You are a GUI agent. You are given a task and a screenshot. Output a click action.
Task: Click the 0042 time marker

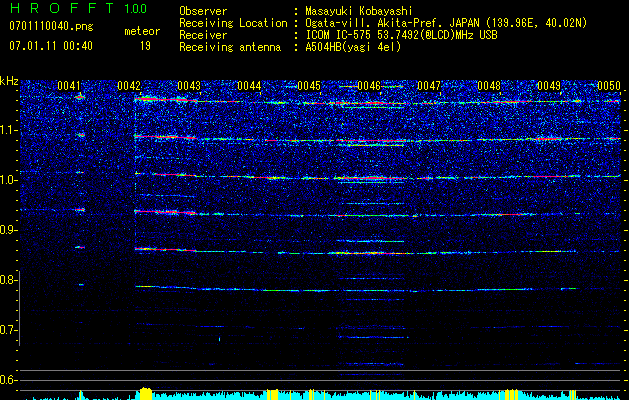click(129, 85)
